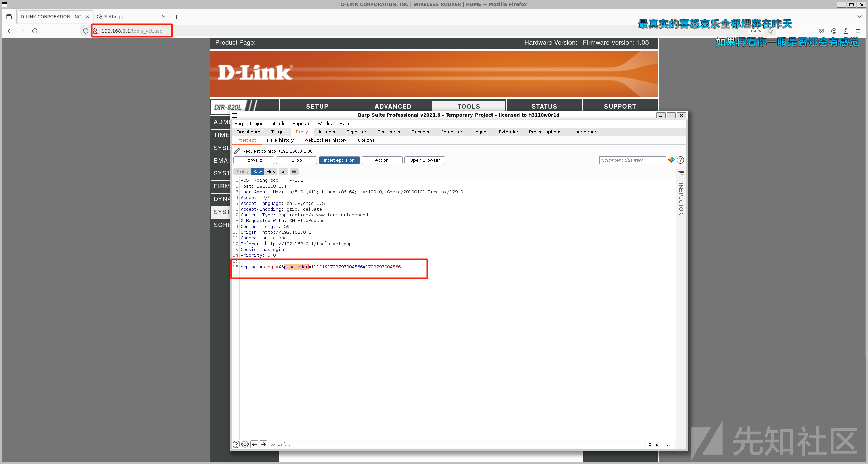Open the message editor hamburger menu
Image resolution: width=868 pixels, height=464 pixels.
tap(294, 171)
